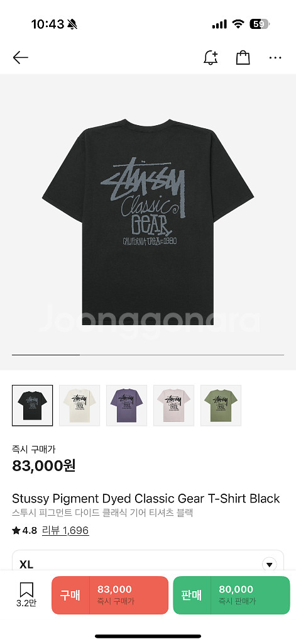The width and height of the screenshot is (296, 644).
Task: Tap the image carousel progress indicator
Action: [148, 355]
